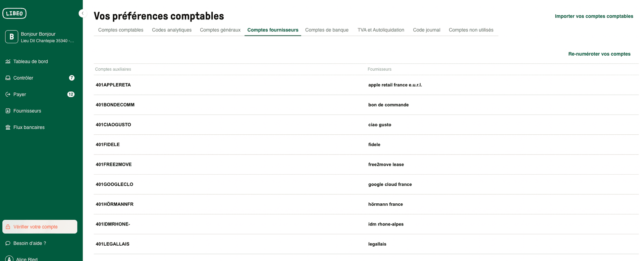This screenshot has height=261, width=644.
Task: Open Comptes non utilisés tab
Action: [x=471, y=30]
